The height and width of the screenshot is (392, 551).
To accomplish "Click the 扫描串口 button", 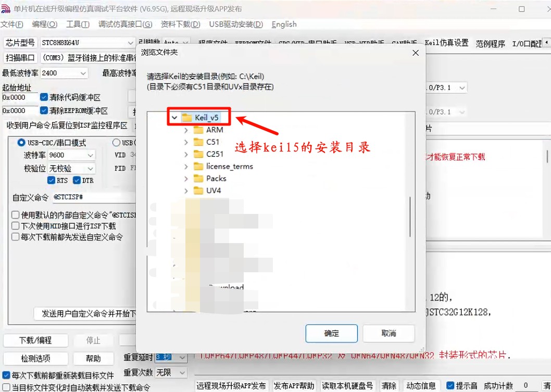I will click(x=20, y=58).
